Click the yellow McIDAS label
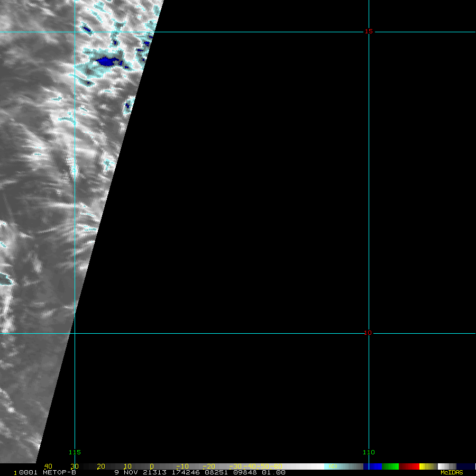 451,472
